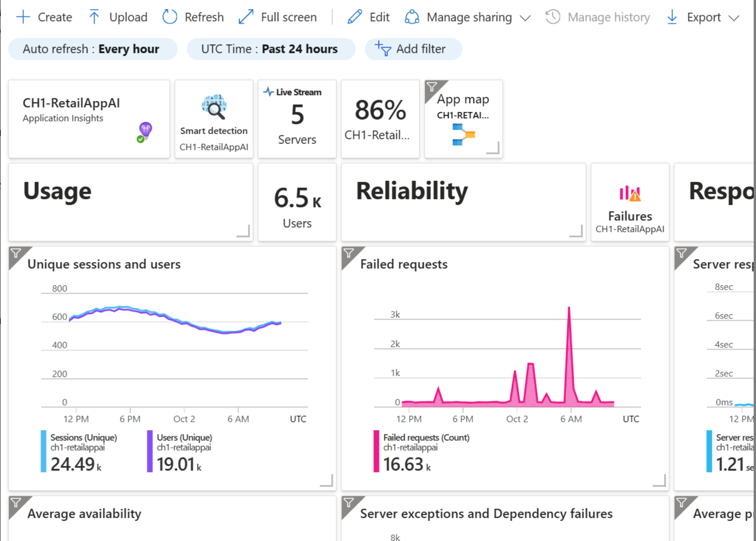Open Auto refresh Every hour selector

pos(93,49)
